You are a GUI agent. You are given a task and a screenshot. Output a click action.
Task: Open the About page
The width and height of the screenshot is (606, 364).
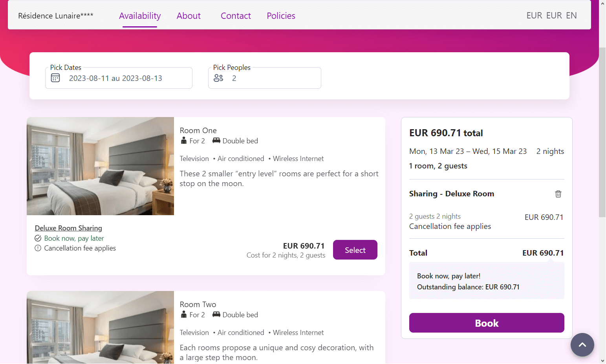[x=189, y=16]
